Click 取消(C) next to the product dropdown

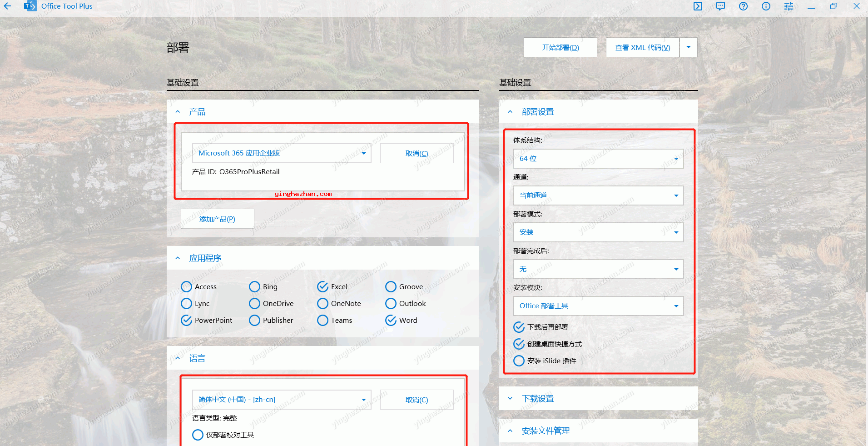417,153
